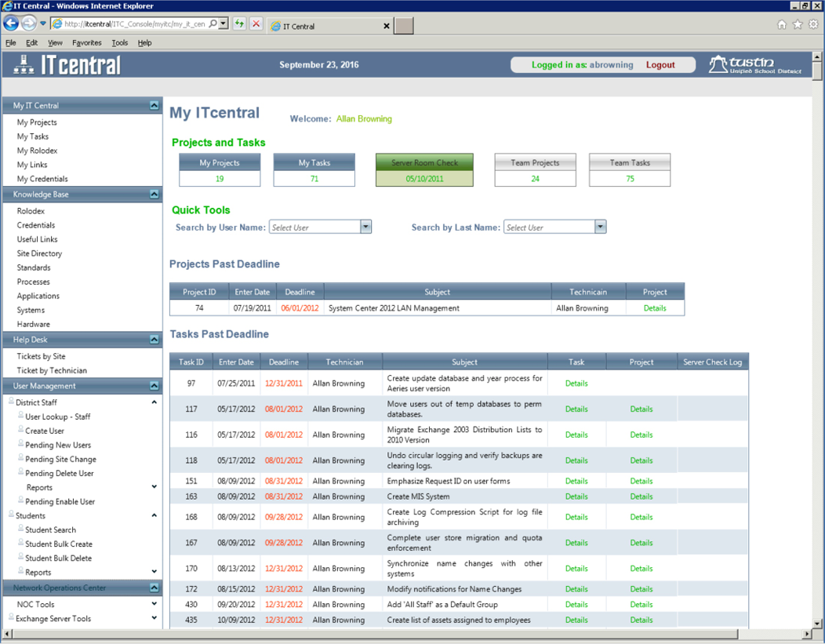Open the Favorites star icon

(798, 24)
